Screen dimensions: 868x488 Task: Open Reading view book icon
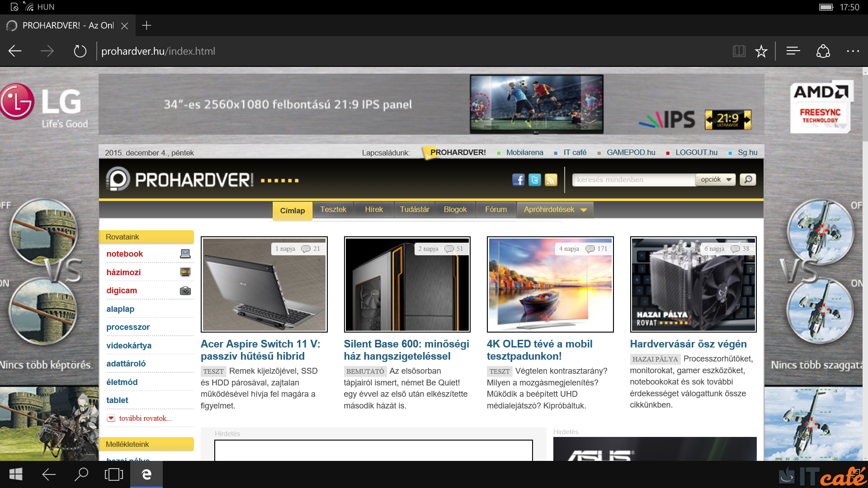(x=739, y=51)
